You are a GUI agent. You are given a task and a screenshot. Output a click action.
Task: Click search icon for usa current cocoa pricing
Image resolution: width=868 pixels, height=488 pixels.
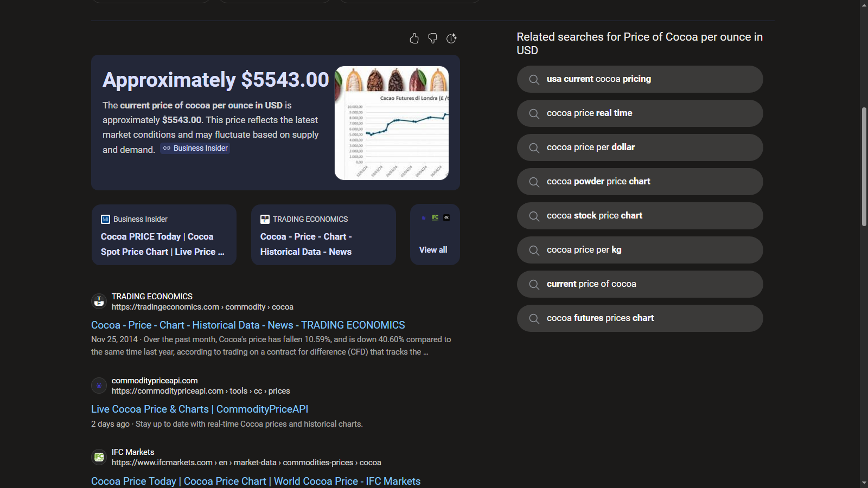[x=534, y=80]
